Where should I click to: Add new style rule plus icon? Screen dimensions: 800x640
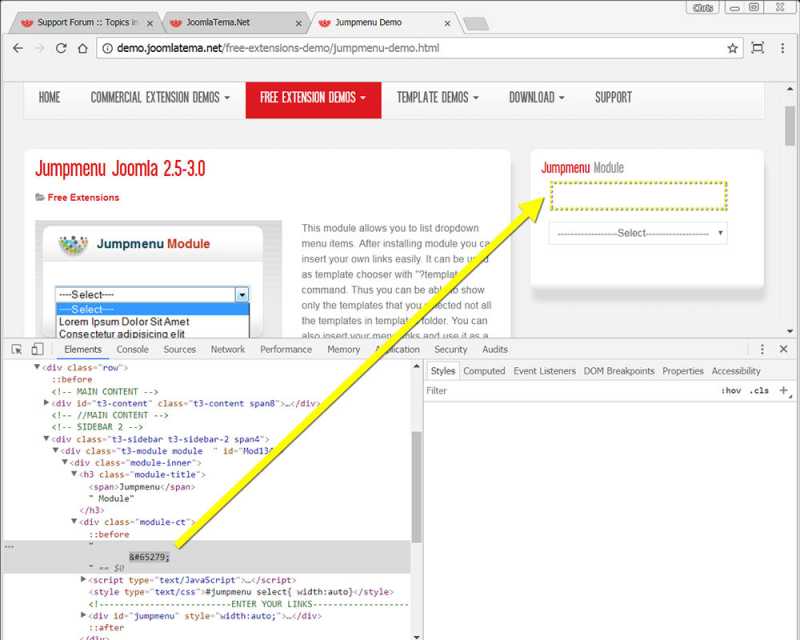[x=784, y=390]
